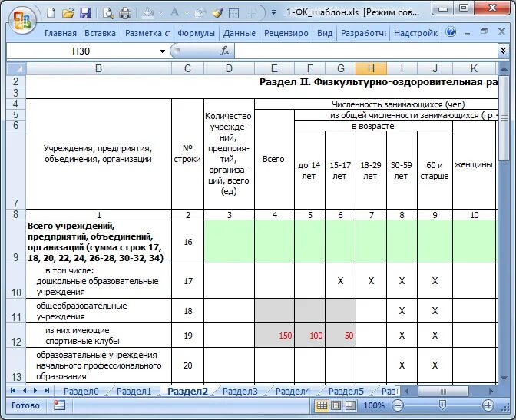
Task: Click inside the formula bar input
Action: pos(366,51)
